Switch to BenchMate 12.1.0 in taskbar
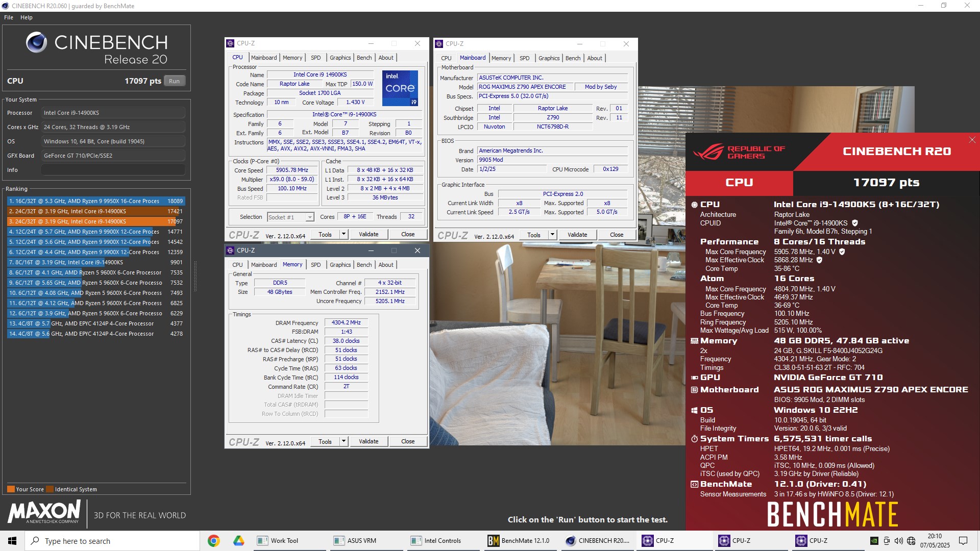Image resolution: width=980 pixels, height=551 pixels. tap(520, 541)
